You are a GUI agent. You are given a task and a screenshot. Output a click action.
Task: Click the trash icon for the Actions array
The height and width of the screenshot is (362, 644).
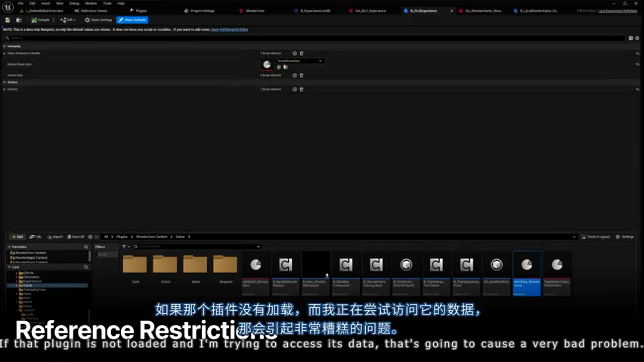tap(301, 89)
